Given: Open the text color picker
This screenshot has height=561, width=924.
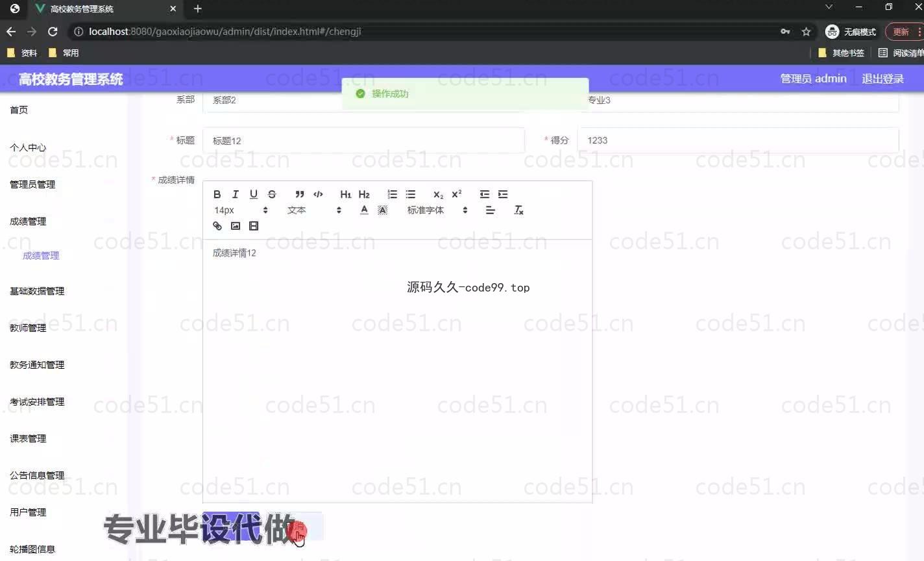Looking at the screenshot, I should coord(364,210).
